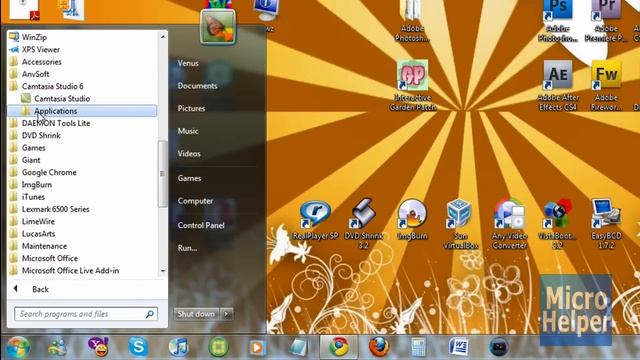
Task: Open Microsoft Word from the taskbar
Action: pyautogui.click(x=458, y=347)
